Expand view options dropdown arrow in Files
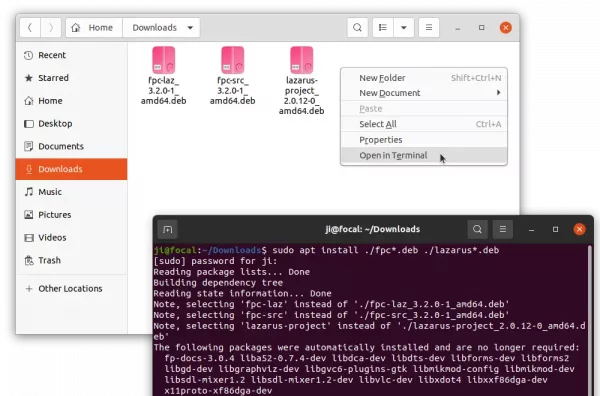Screen dimensions: 600x396 tap(404, 28)
